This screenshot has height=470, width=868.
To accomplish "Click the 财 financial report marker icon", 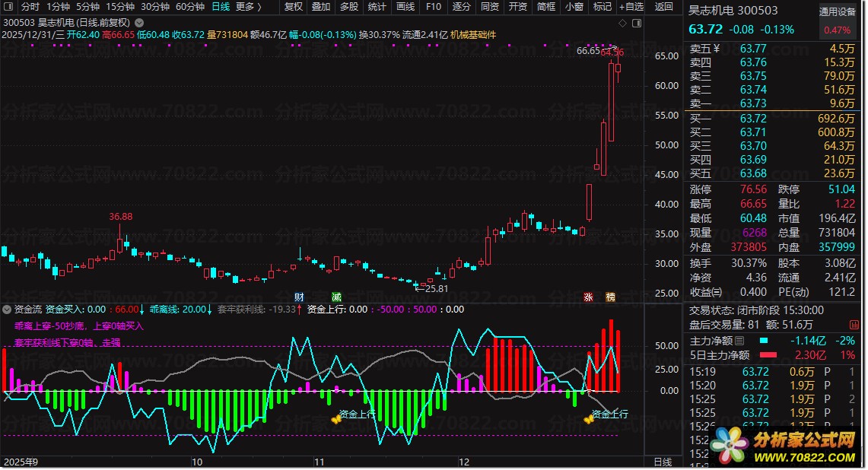I will [x=299, y=296].
